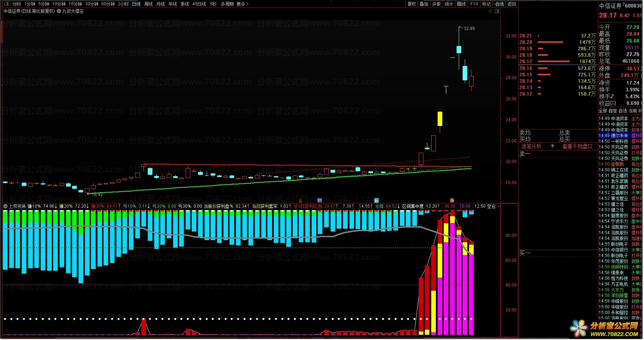Open the 画线 drawing tool

(x=461, y=4)
